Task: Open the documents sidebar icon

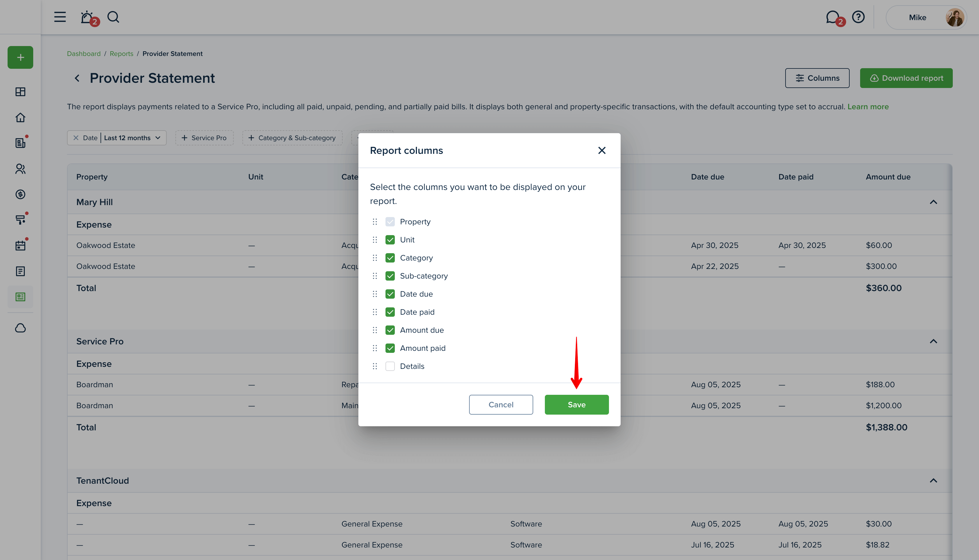Action: (x=20, y=271)
